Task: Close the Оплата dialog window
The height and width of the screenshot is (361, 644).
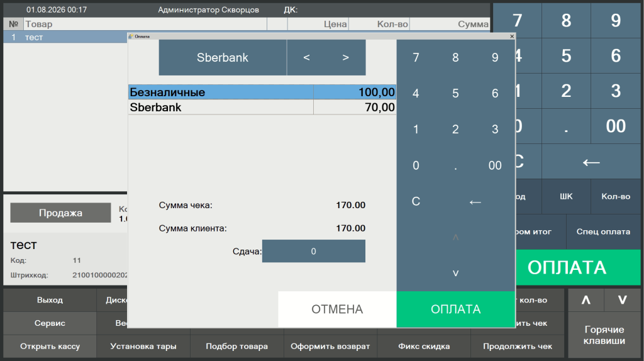Action: 512,36
